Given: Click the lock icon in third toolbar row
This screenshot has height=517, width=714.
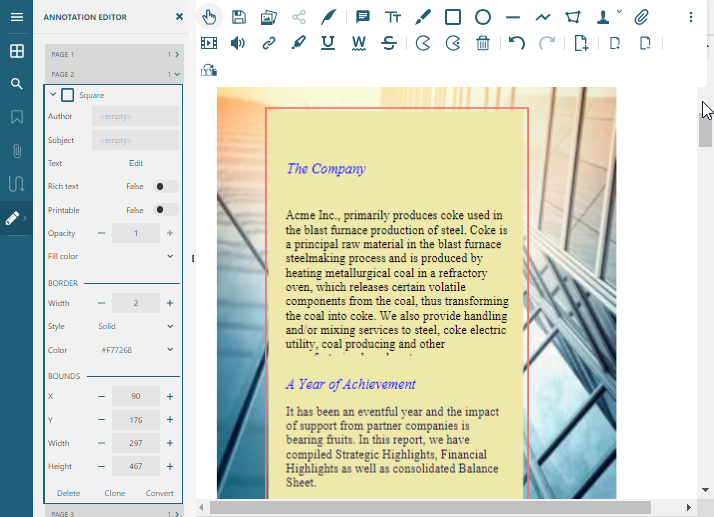Looking at the screenshot, I should coord(209,70).
